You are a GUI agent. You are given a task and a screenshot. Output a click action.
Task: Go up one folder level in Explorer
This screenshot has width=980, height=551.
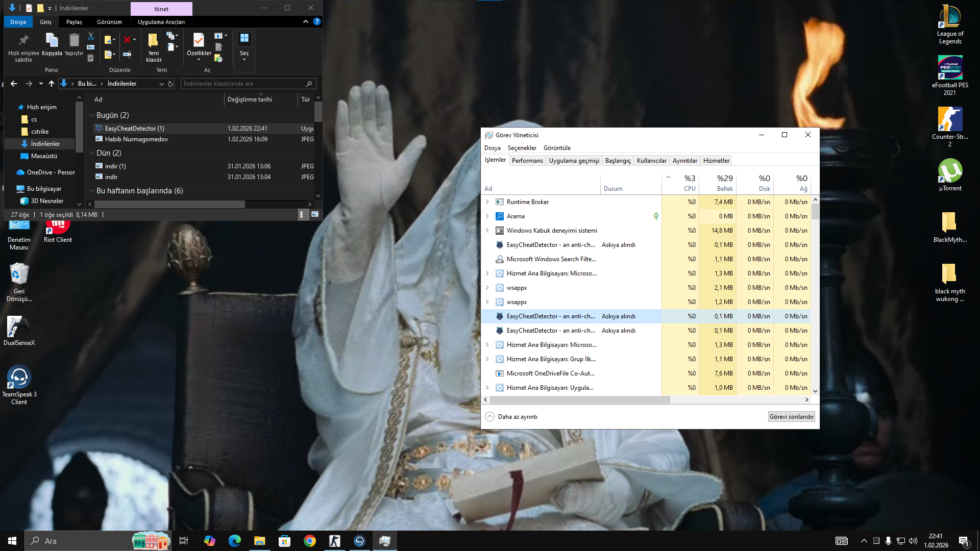coord(52,84)
